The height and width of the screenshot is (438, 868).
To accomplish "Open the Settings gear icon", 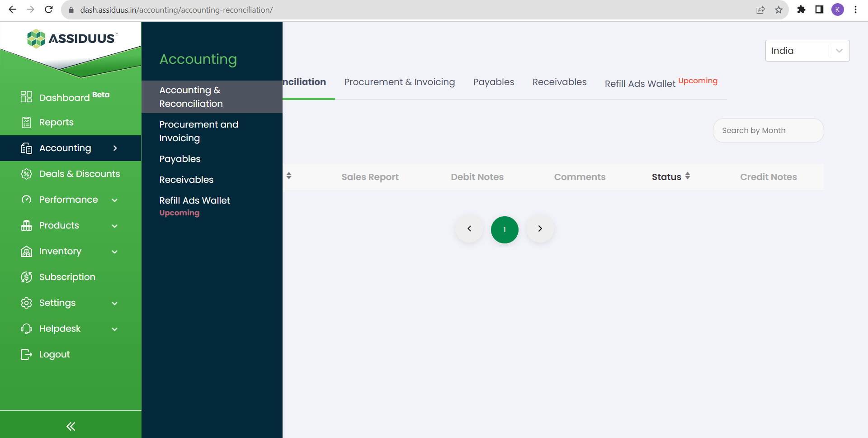I will 26,303.
